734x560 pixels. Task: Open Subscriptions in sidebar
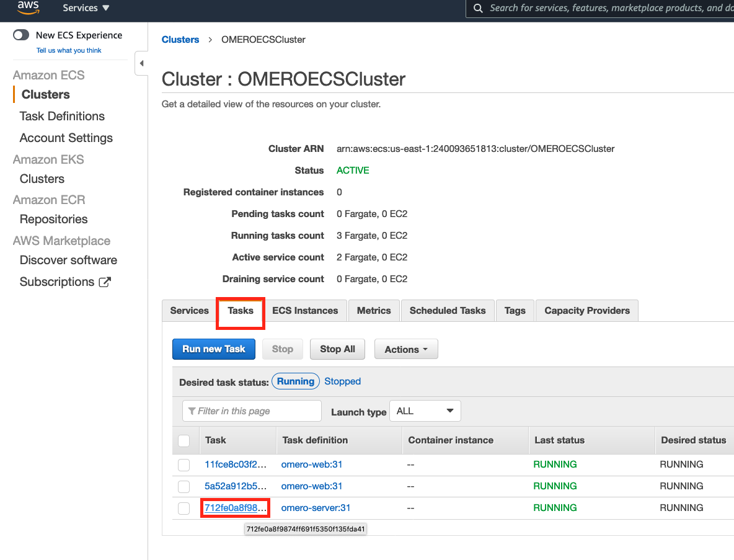tap(57, 282)
